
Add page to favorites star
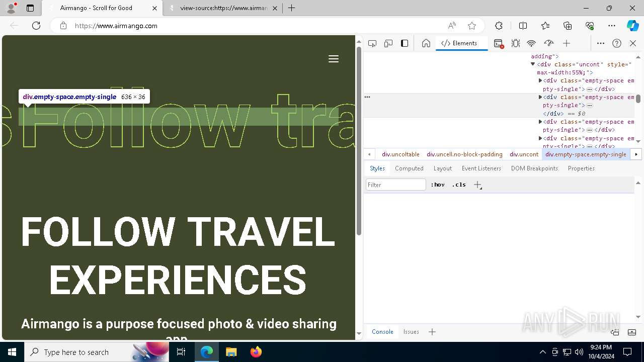472,26
